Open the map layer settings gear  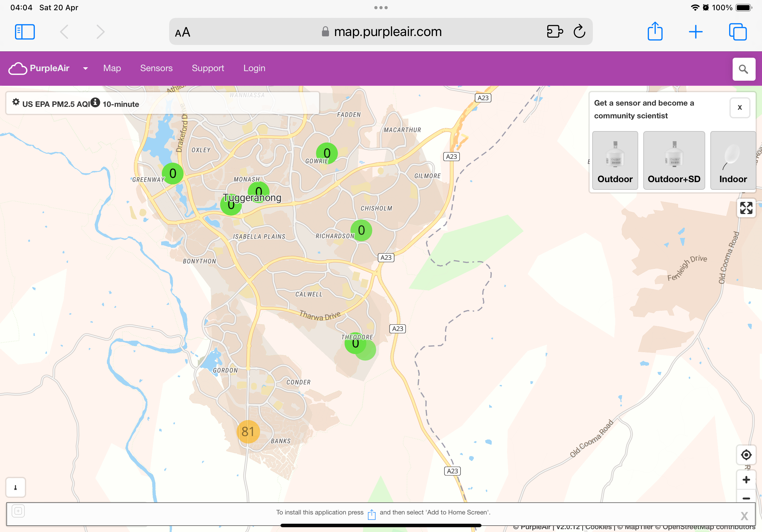point(16,102)
